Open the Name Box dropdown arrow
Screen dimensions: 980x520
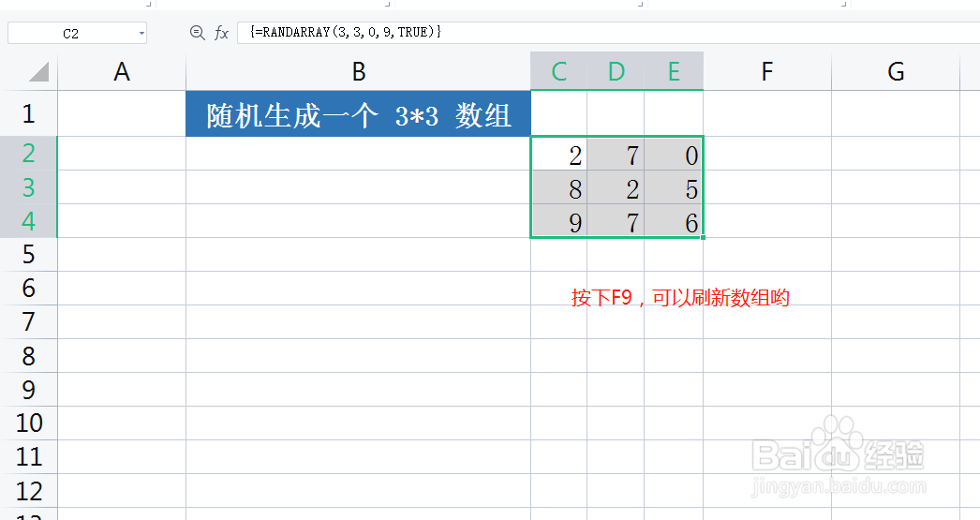point(141,33)
